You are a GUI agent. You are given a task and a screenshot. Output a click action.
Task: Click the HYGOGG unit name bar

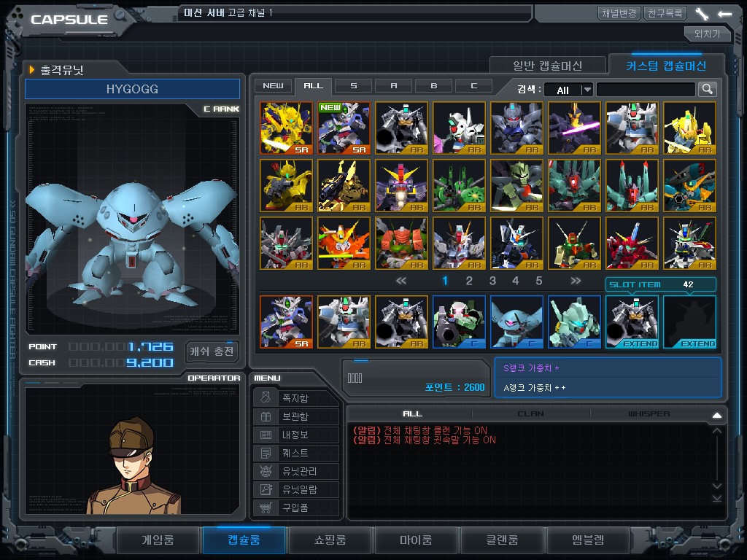133,89
